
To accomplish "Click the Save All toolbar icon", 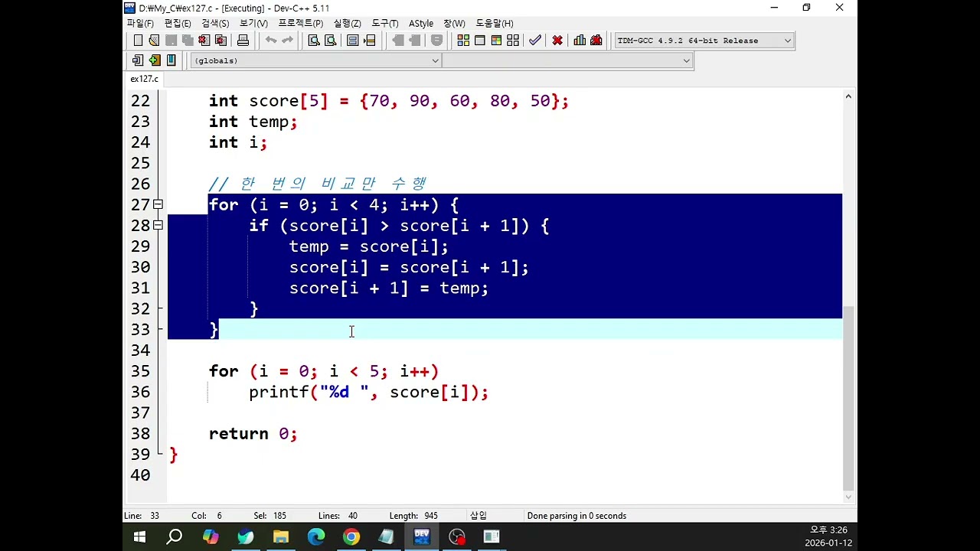I will pyautogui.click(x=188, y=41).
